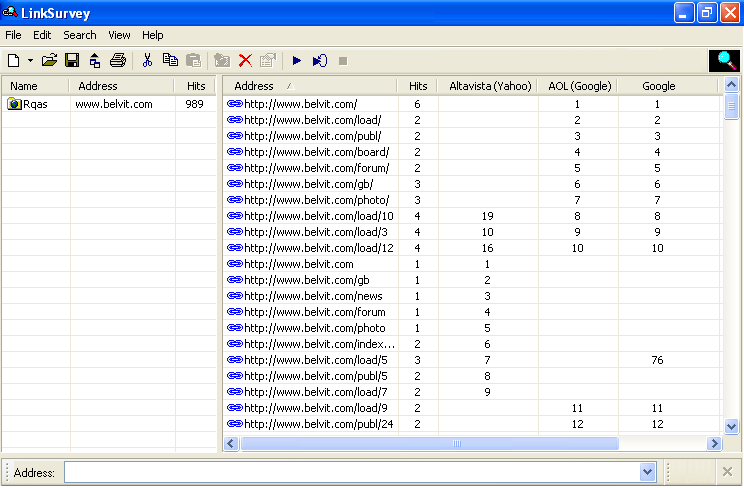Click link icon for belvit.com/photo/
This screenshot has height=488, width=744.
point(235,200)
